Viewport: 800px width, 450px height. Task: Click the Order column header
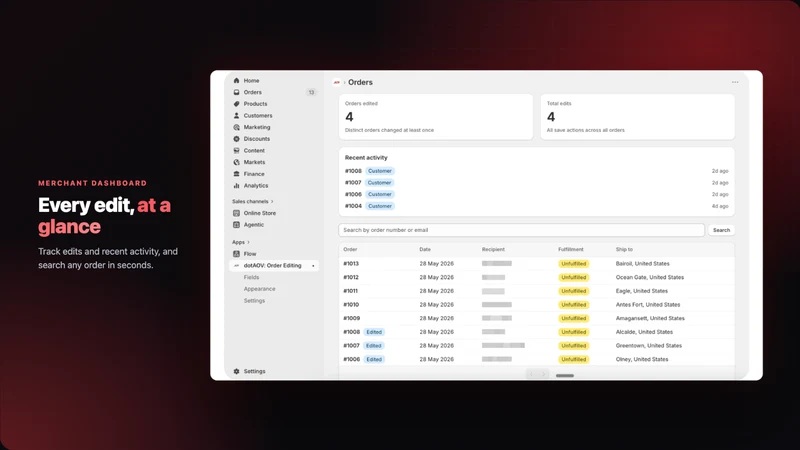[x=350, y=249]
